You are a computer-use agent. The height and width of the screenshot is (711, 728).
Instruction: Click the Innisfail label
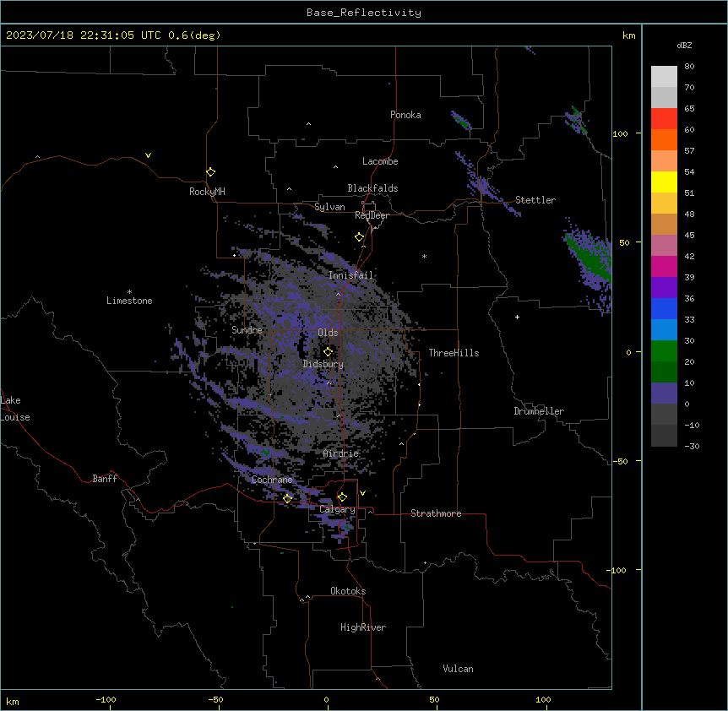(x=351, y=275)
